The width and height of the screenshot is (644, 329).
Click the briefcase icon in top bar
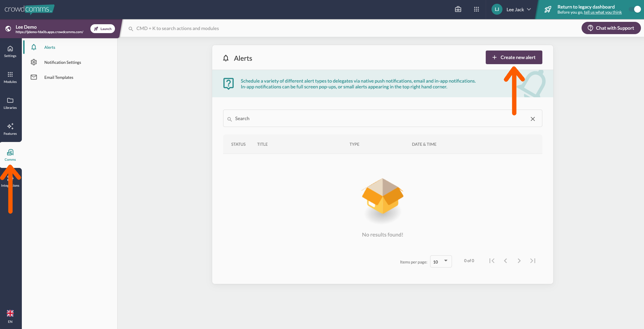458,10
